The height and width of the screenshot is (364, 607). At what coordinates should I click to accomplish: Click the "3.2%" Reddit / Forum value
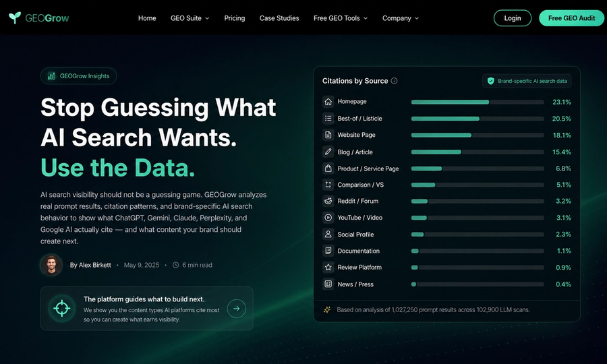pos(563,201)
